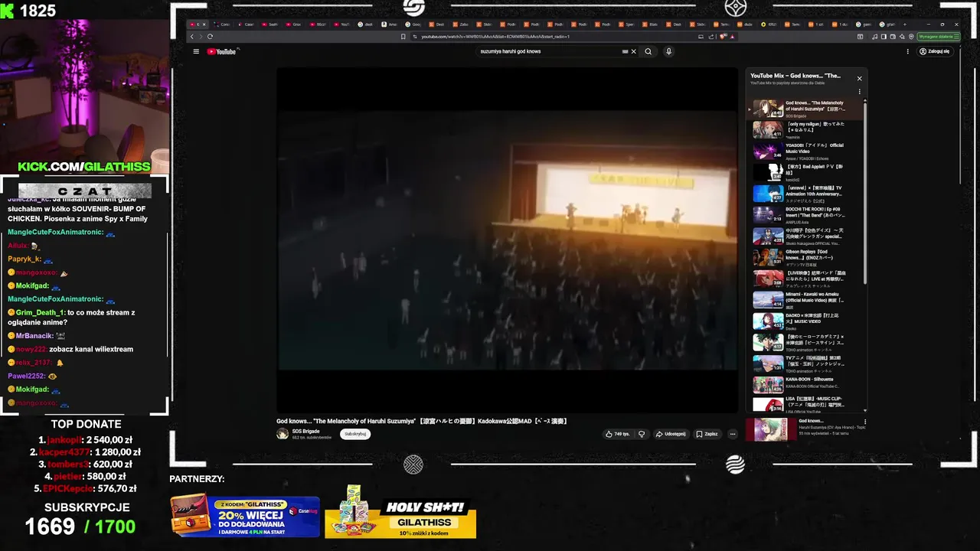This screenshot has height=551, width=980.
Task: Click the search magnifier button on YouTube
Action: point(648,51)
